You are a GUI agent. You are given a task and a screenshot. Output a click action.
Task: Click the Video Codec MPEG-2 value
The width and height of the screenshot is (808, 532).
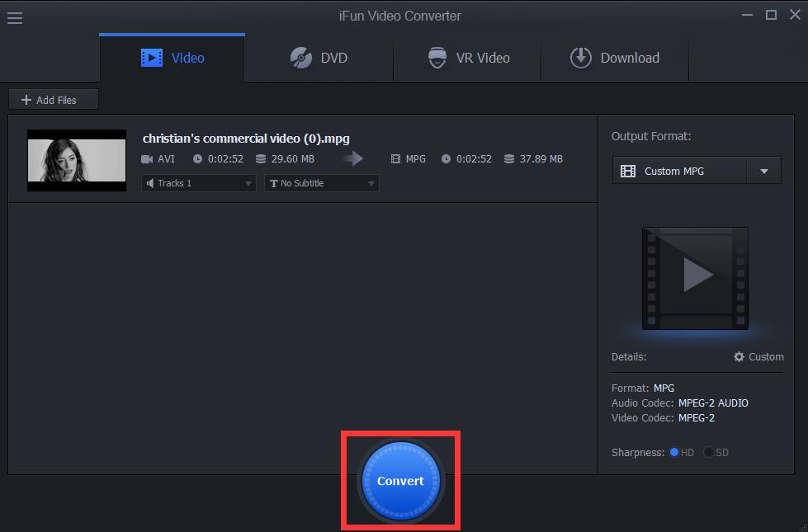(x=697, y=418)
